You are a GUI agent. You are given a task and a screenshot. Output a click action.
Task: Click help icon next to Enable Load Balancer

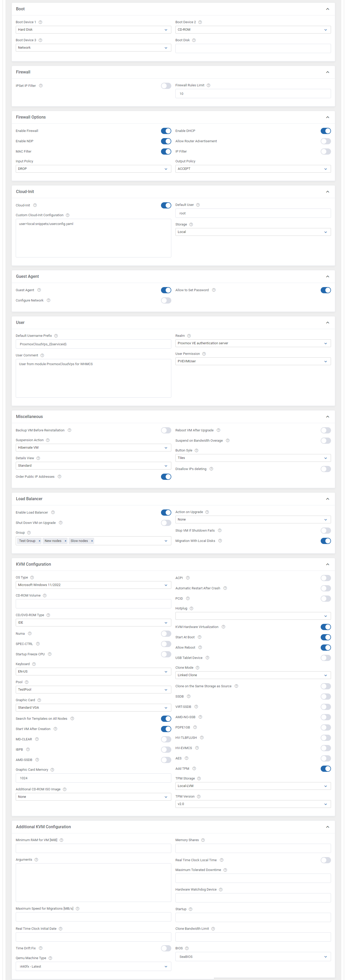[x=53, y=513]
